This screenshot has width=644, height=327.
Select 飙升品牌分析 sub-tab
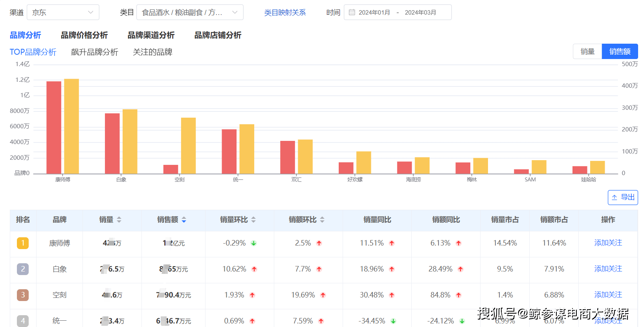click(x=95, y=52)
